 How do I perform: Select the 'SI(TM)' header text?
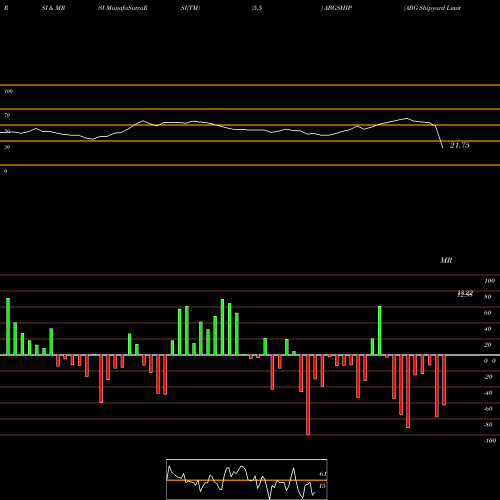(x=190, y=8)
